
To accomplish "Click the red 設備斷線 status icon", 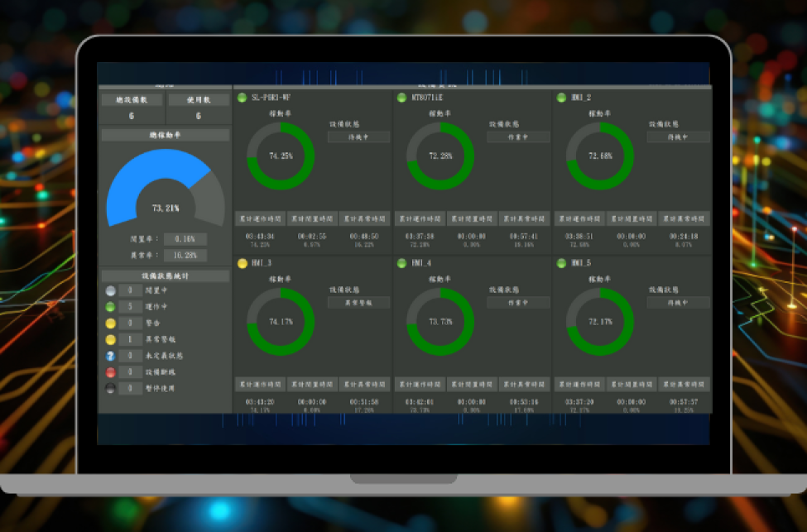I will click(111, 372).
